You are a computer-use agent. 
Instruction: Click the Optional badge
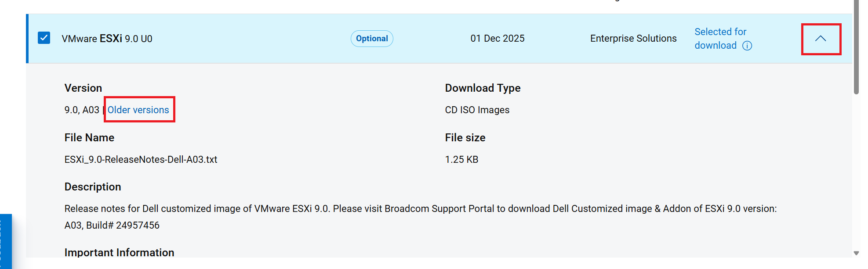(372, 38)
